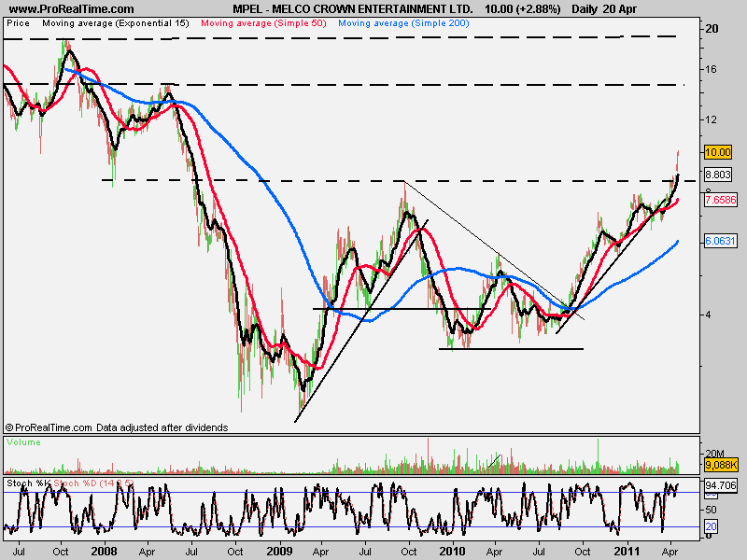Click the 6.0631 SMA 200 value tag

[x=720, y=242]
